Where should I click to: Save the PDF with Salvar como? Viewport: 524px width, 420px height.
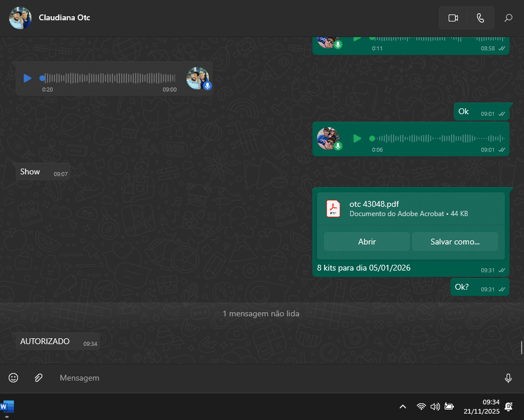point(454,242)
